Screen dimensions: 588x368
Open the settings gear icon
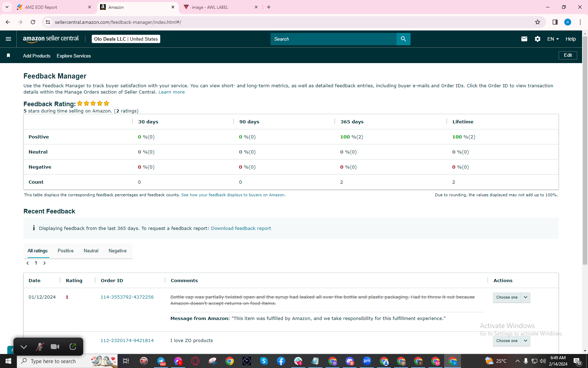(x=538, y=39)
